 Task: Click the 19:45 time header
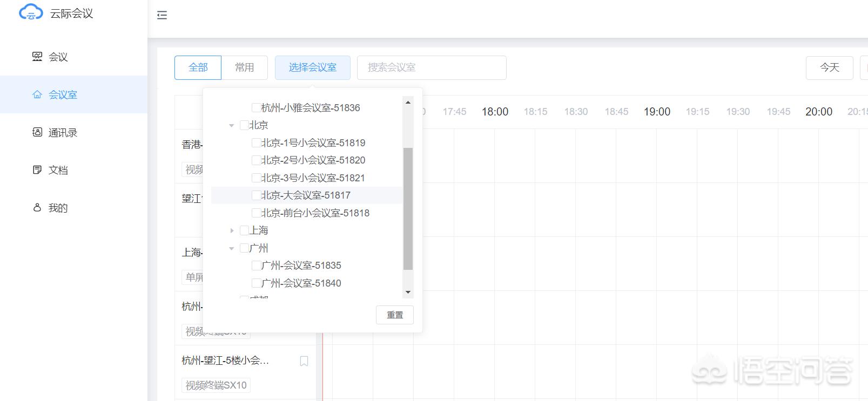778,112
